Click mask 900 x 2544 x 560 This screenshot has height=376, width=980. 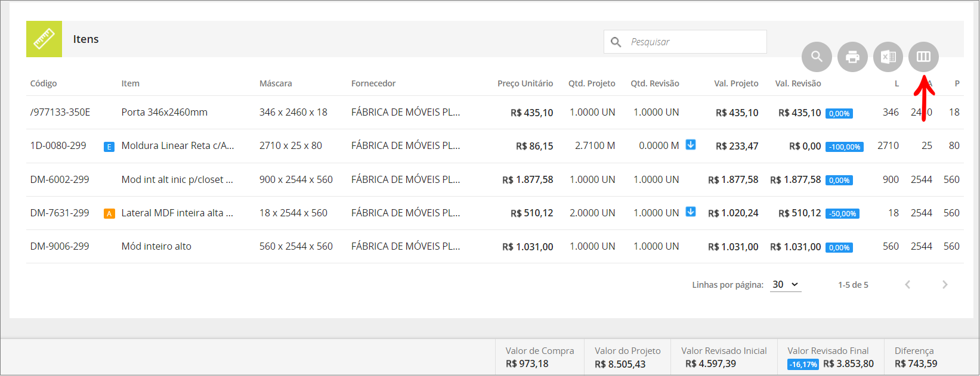pos(296,179)
